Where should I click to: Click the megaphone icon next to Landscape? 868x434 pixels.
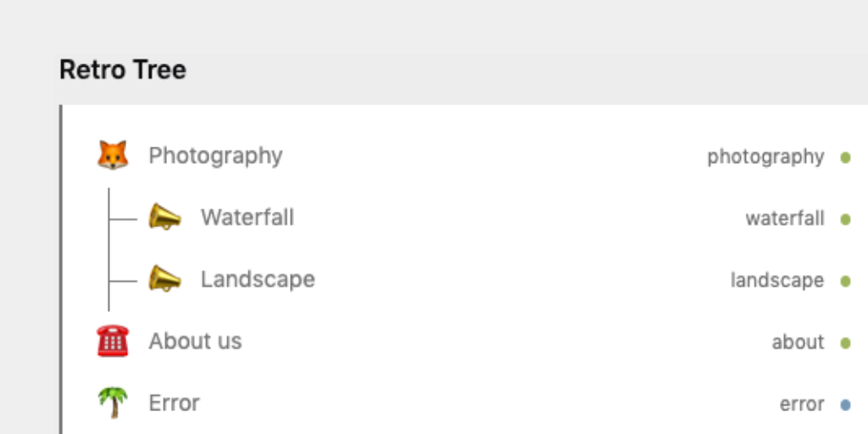(x=164, y=279)
